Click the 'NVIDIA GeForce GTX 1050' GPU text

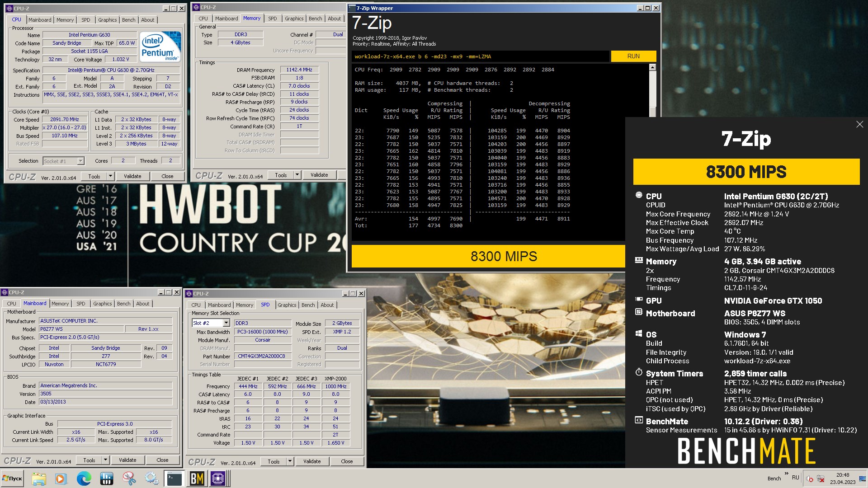point(773,301)
